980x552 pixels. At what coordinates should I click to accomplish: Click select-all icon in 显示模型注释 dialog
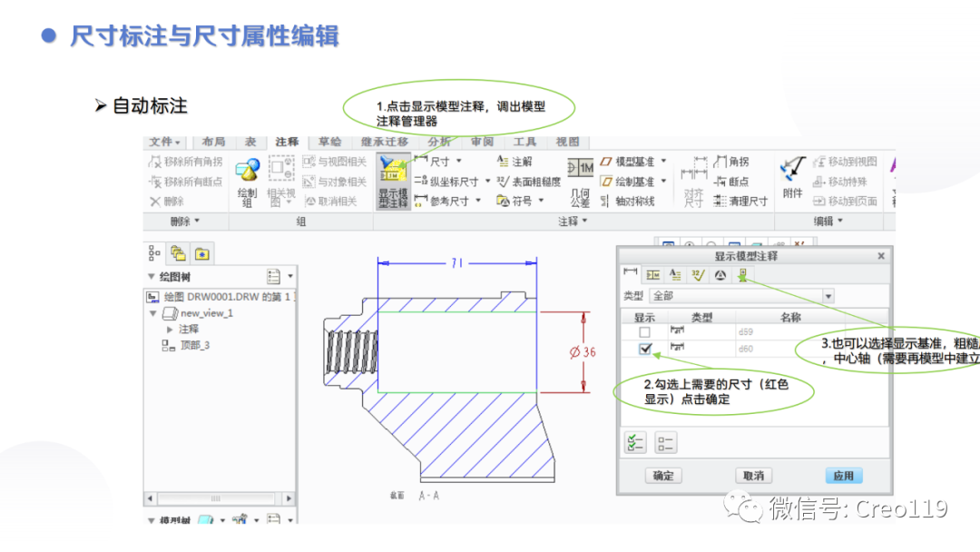tap(635, 443)
